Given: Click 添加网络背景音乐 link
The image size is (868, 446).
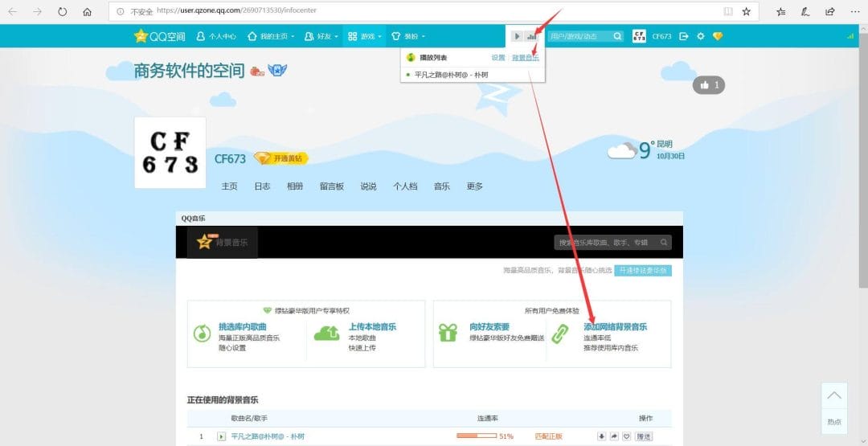Looking at the screenshot, I should (615, 327).
